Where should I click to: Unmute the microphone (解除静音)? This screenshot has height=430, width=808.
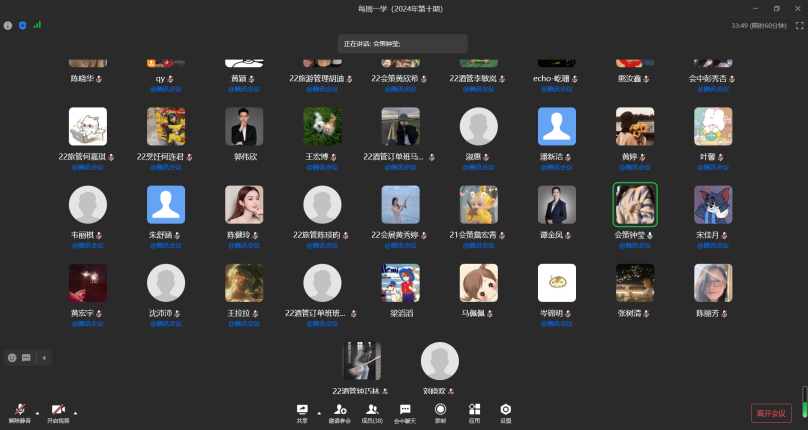pyautogui.click(x=18, y=411)
